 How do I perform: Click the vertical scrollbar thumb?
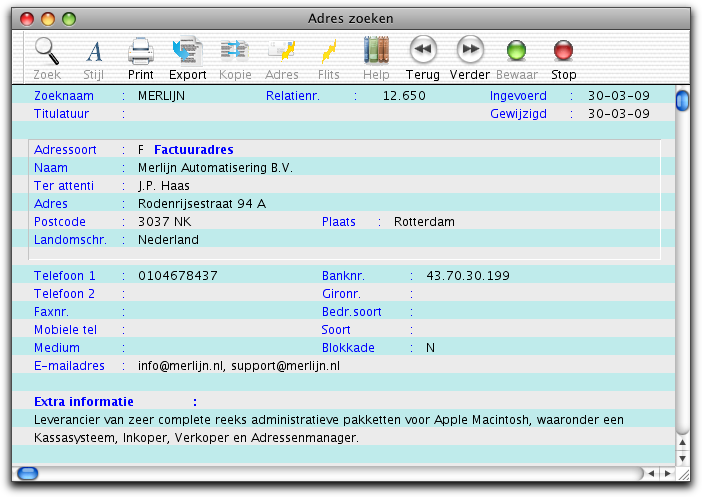[682, 101]
